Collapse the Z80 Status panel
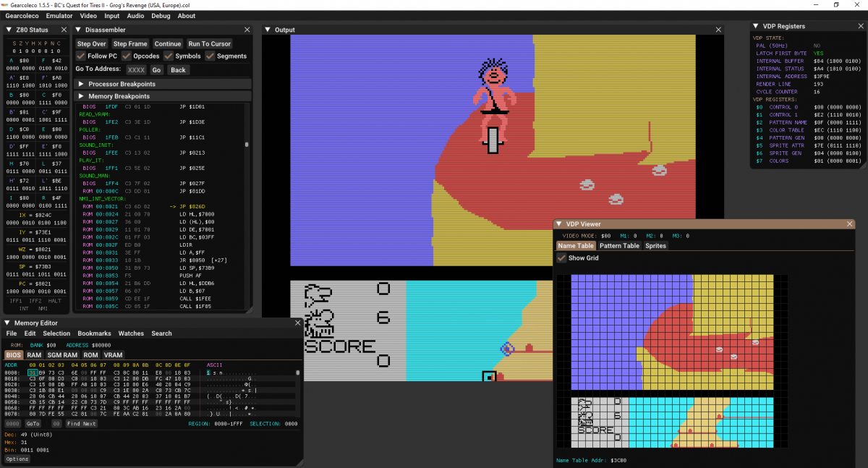The image size is (868, 468). click(9, 30)
